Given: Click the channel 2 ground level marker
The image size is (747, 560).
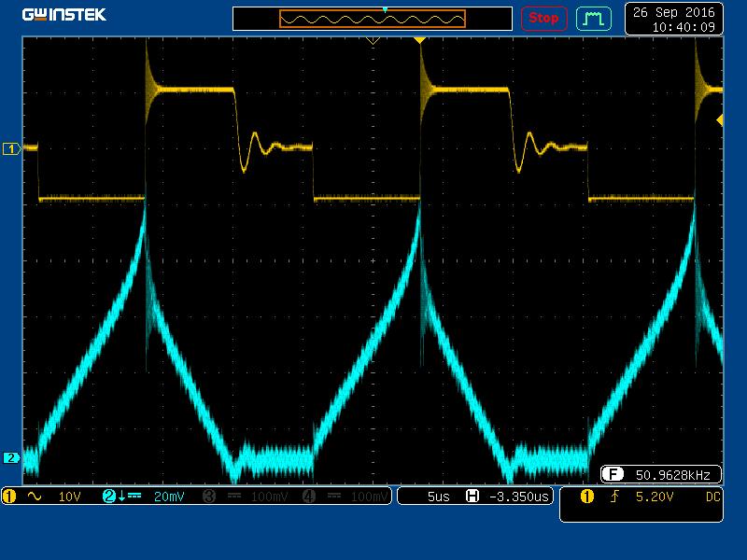Looking at the screenshot, I should point(12,457).
